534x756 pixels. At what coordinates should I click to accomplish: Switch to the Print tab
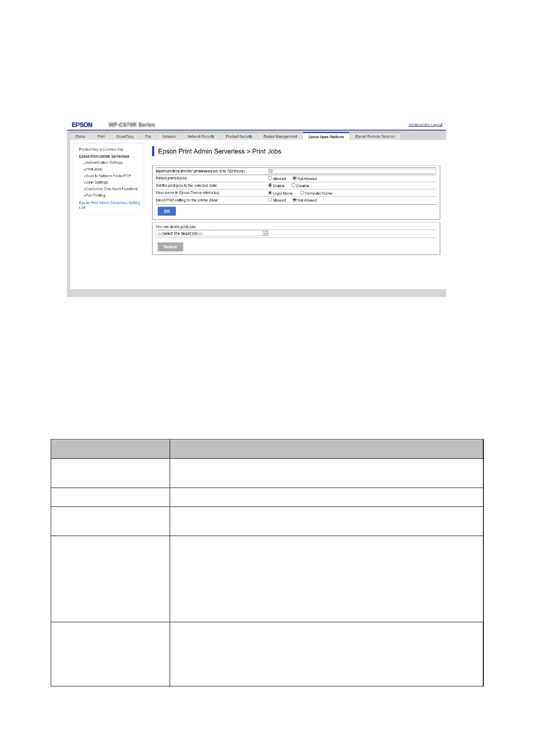click(x=101, y=136)
